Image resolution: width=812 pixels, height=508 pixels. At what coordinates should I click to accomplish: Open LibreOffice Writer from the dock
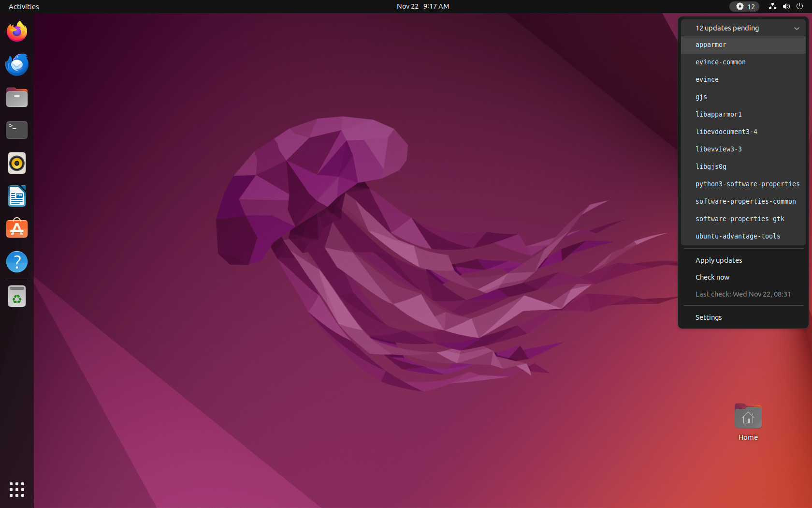coord(17,196)
